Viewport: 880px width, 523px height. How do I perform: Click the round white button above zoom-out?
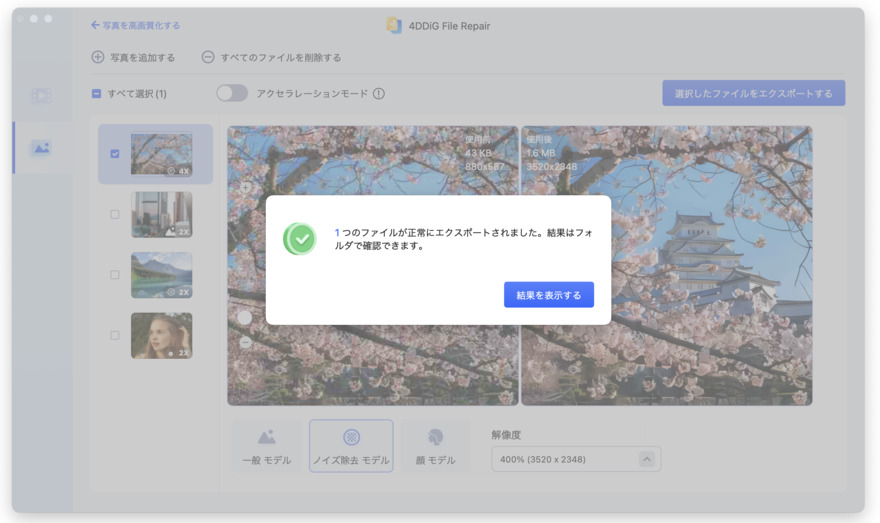click(245, 318)
